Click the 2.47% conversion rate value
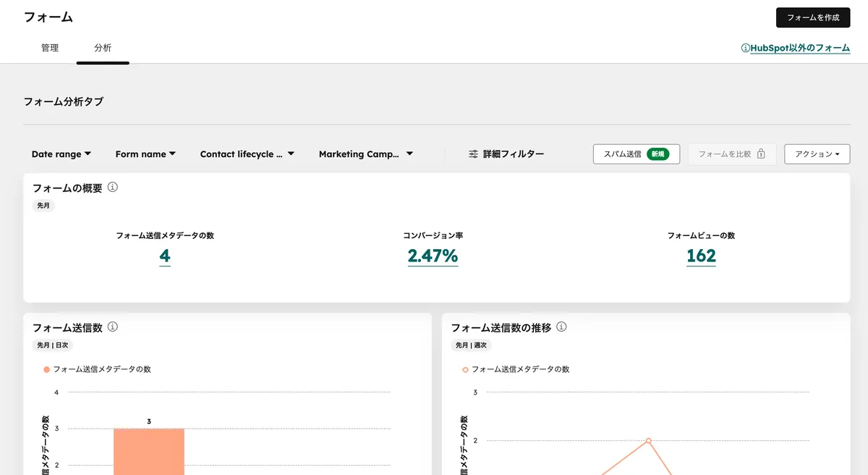 pos(433,256)
